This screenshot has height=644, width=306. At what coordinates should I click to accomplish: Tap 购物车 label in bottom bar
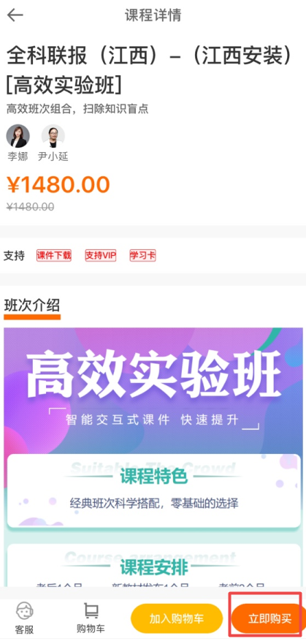[x=91, y=629]
